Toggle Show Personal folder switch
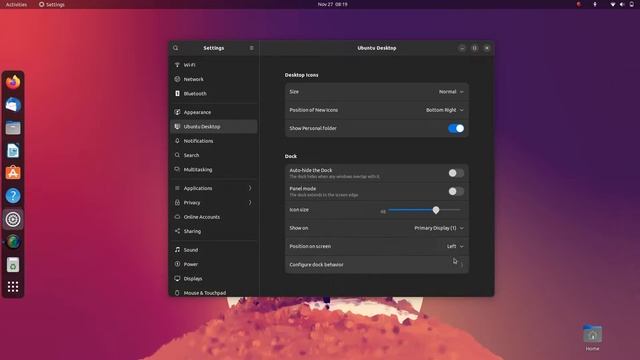640x360 pixels. tap(456, 128)
